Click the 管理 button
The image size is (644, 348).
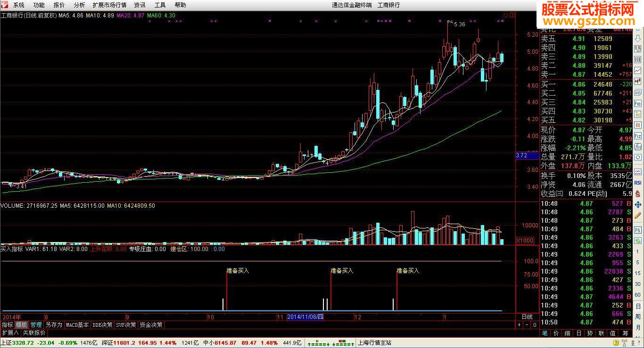[x=36, y=325]
